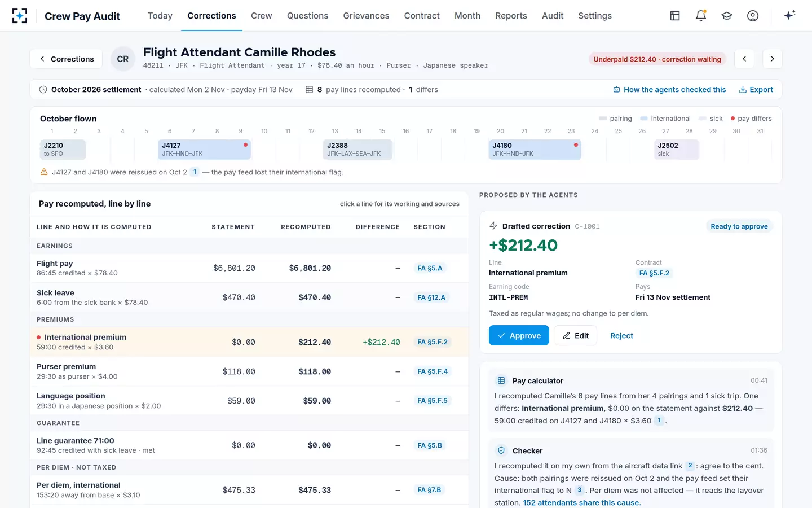This screenshot has height=508, width=812.
Task: Click the Checker shield icon
Action: 501,450
